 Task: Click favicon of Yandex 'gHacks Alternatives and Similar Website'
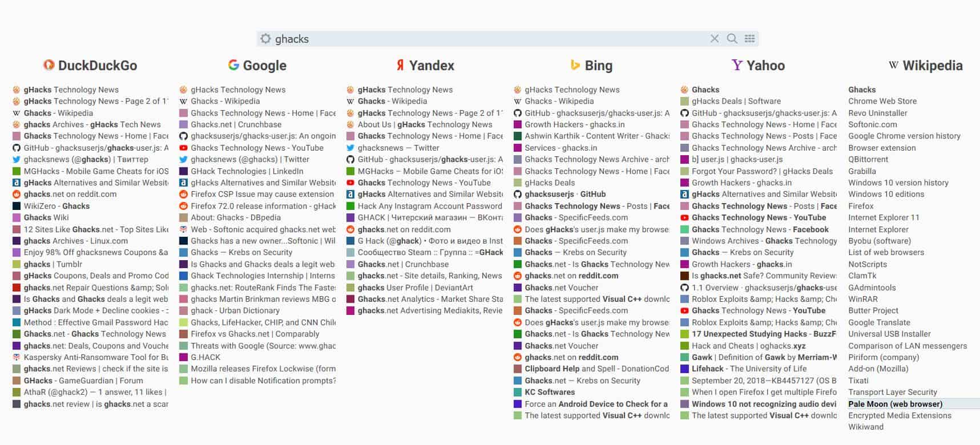350,194
